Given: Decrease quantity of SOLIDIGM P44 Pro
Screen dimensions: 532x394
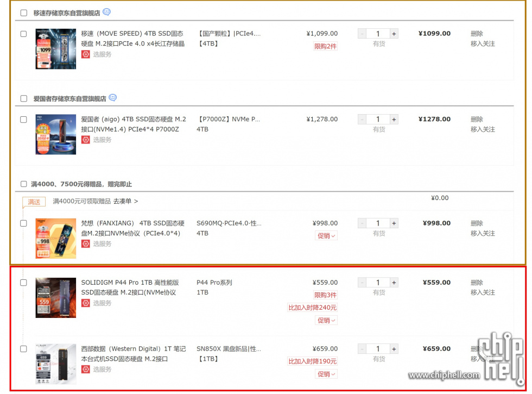Looking at the screenshot, I should 362,282.
